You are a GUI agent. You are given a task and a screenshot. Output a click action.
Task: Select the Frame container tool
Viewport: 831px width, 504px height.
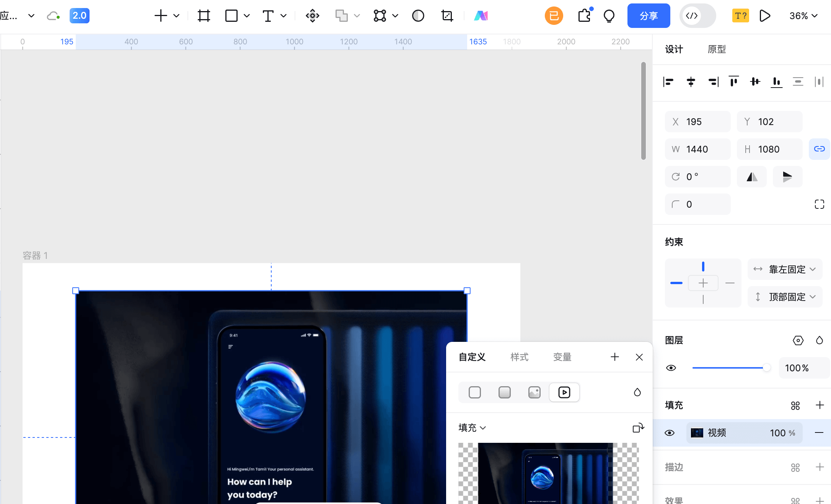(204, 16)
